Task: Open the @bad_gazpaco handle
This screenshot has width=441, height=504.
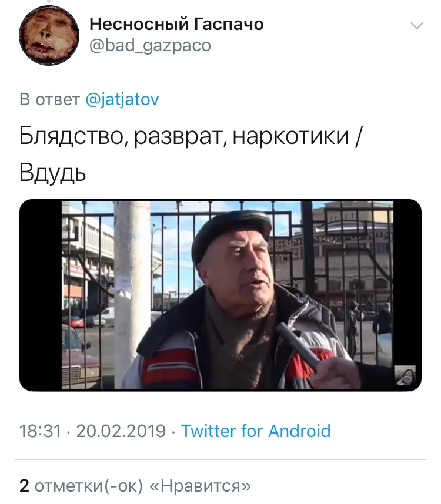Action: point(150,45)
